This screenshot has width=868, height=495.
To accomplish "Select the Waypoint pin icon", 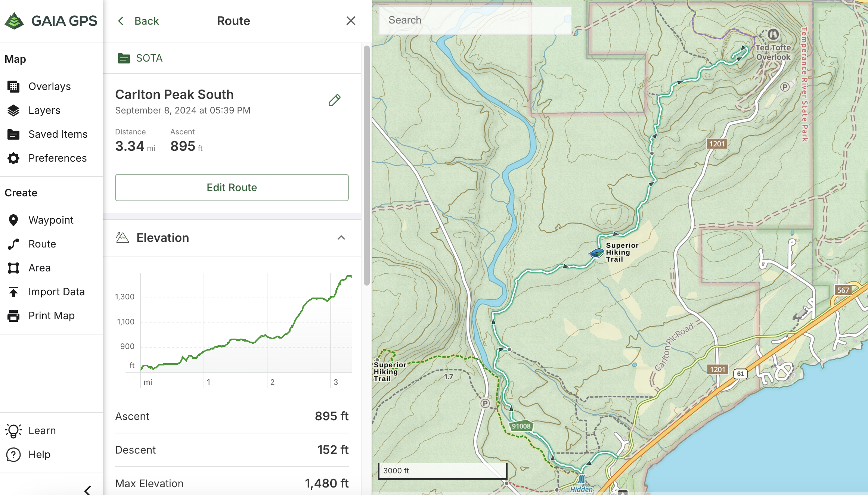I will pos(13,220).
